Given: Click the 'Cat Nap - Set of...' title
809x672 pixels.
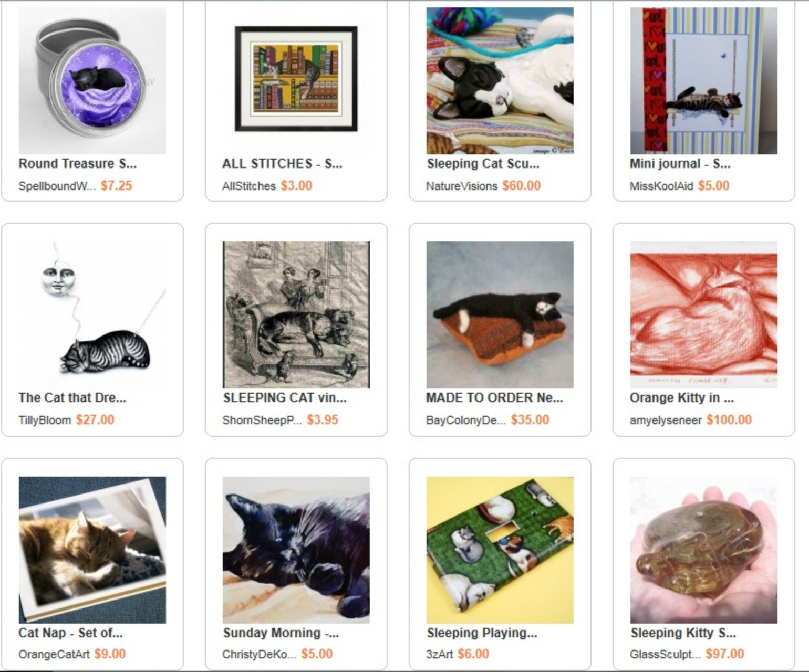Looking at the screenshot, I should pyautogui.click(x=70, y=633).
